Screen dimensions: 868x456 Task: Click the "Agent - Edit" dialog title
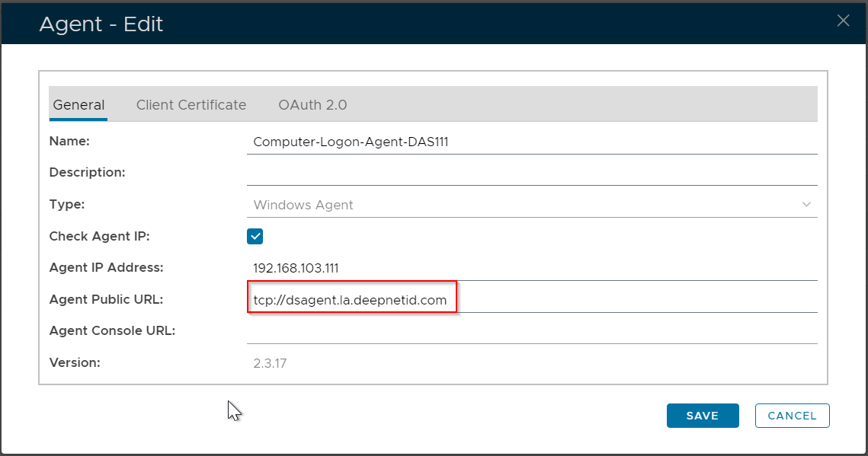pos(101,24)
